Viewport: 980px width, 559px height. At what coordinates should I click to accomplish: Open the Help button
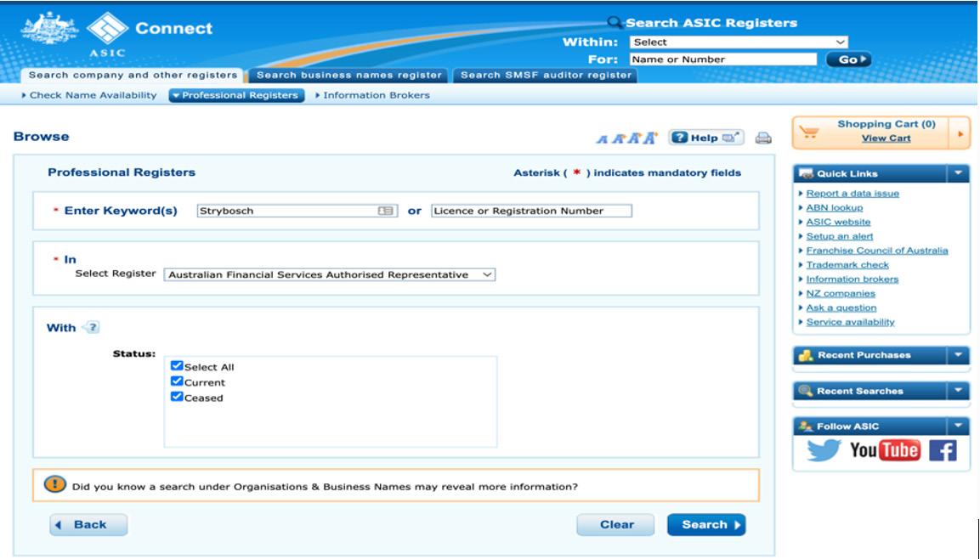[705, 138]
